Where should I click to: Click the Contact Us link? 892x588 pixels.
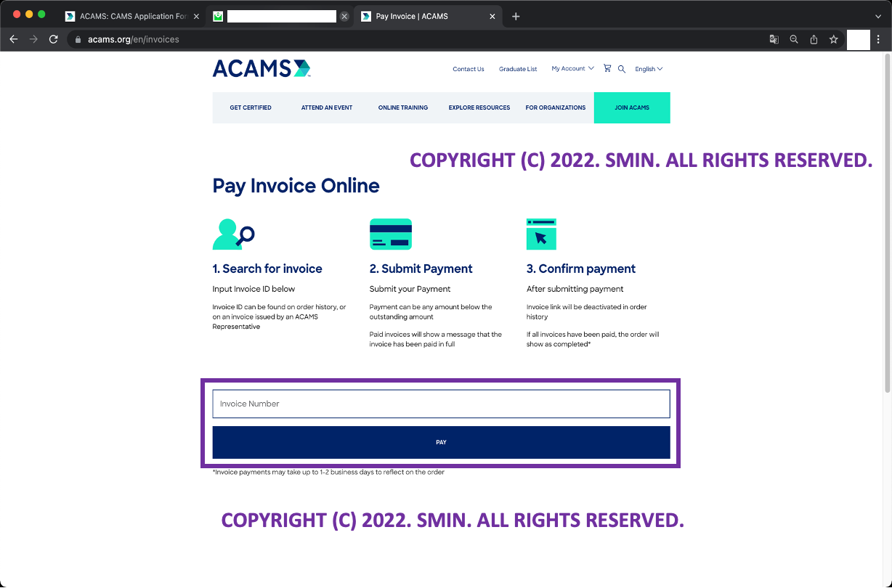point(469,69)
